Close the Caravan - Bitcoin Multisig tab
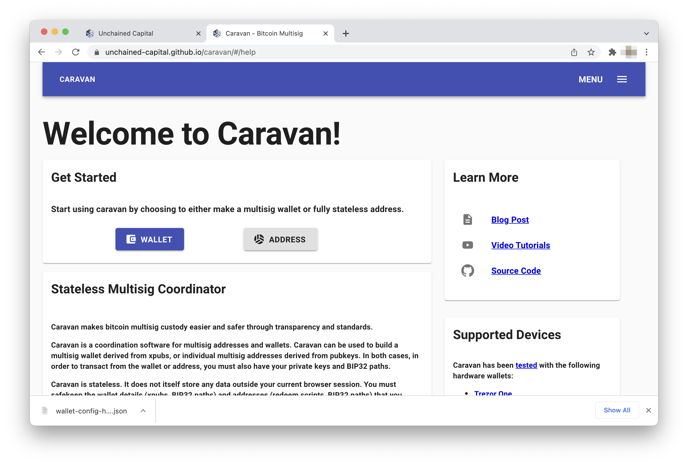This screenshot has height=465, width=688. coord(326,33)
